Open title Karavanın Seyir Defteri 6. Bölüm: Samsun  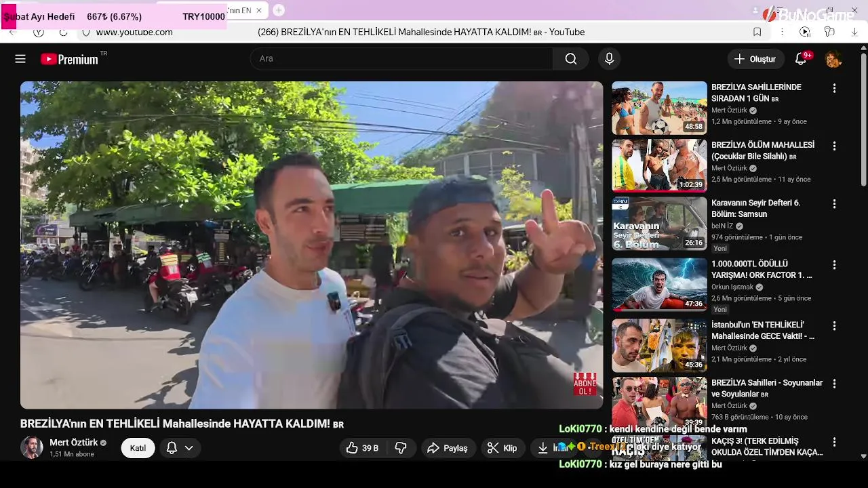(x=755, y=209)
